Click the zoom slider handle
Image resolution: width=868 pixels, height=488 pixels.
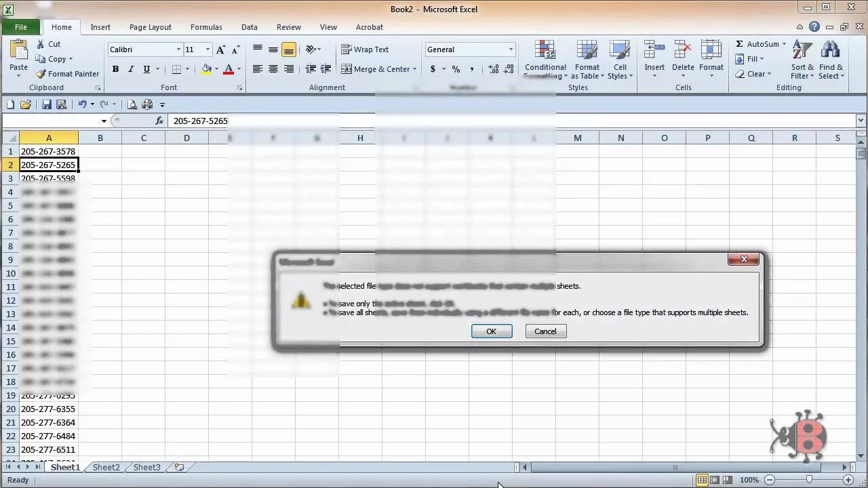point(809,480)
